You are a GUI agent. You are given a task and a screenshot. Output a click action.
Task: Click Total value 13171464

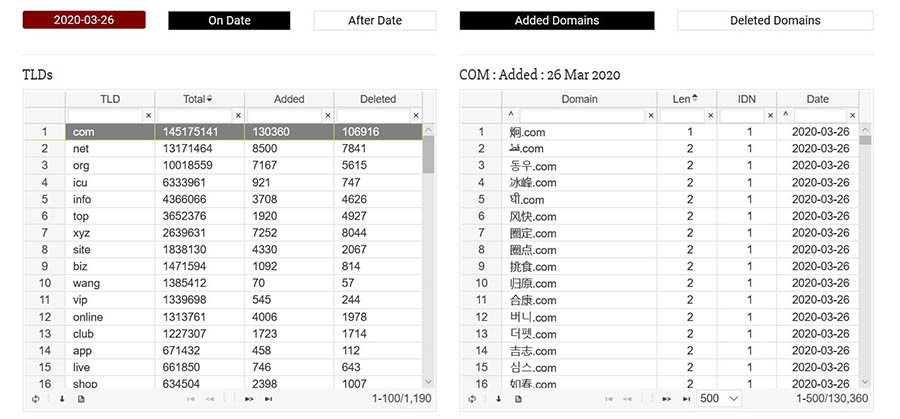[x=187, y=149]
